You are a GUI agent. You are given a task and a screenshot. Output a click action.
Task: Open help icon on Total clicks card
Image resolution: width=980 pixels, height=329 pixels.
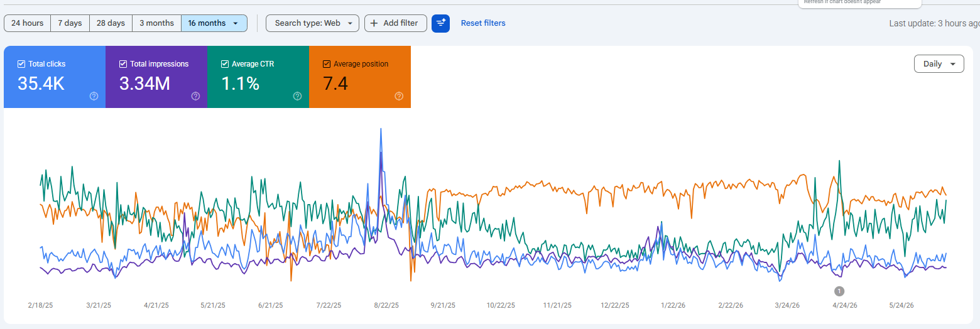pyautogui.click(x=94, y=96)
